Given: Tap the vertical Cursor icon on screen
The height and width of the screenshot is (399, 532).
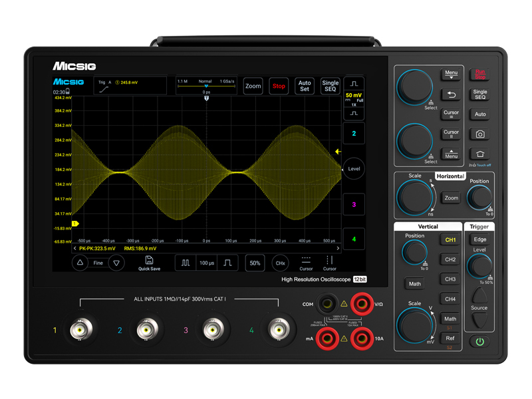Looking at the screenshot, I should point(329,263).
